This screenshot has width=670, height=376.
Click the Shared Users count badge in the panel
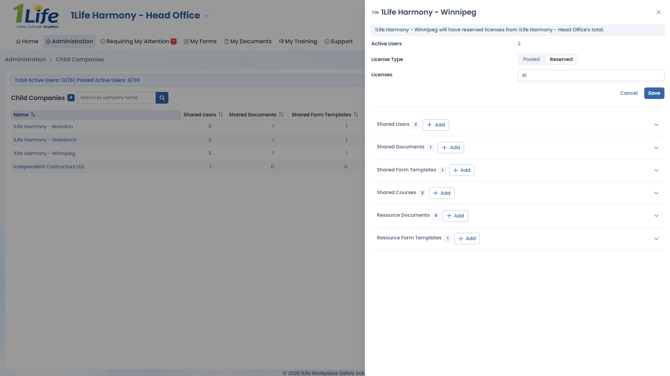pos(415,125)
